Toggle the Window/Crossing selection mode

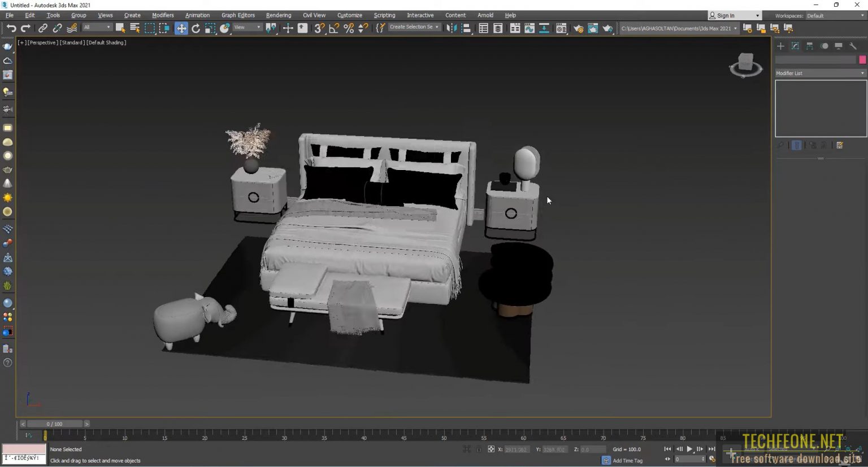coord(164,28)
